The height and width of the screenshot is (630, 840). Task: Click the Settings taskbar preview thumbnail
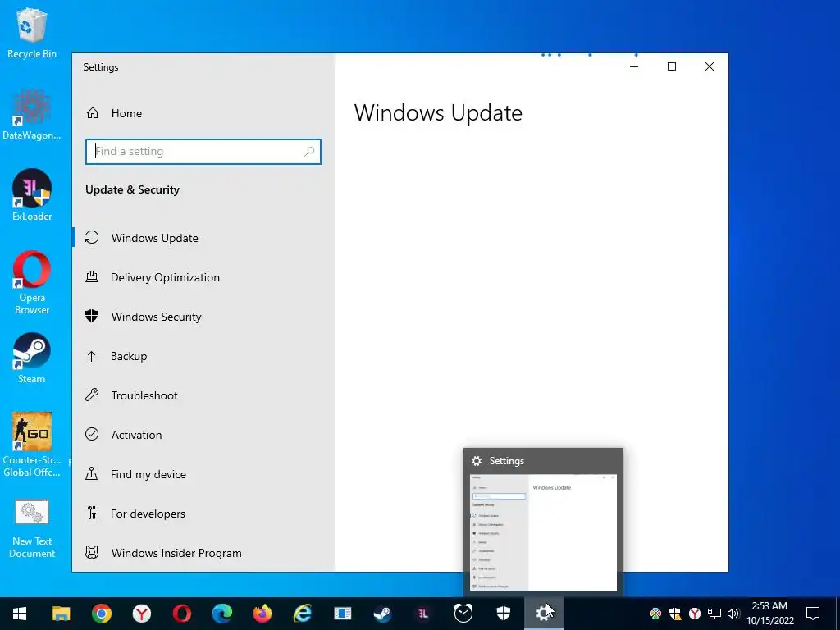click(x=543, y=532)
